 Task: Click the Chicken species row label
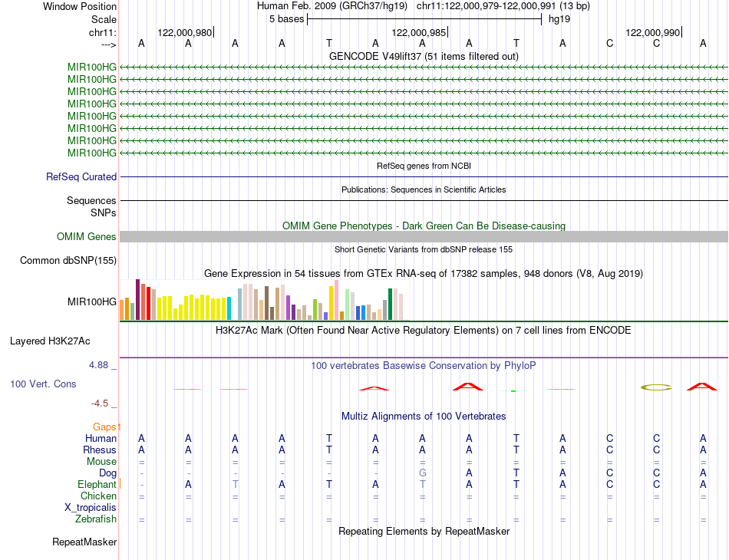[98, 496]
